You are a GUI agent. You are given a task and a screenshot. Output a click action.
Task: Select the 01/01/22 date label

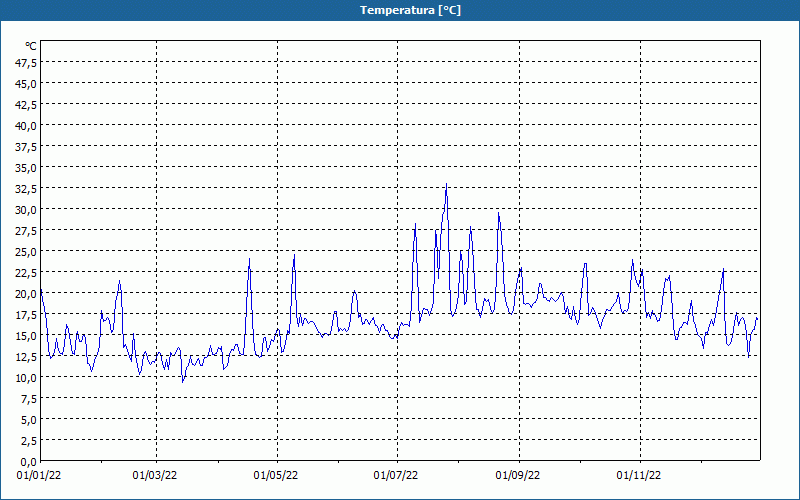39,476
